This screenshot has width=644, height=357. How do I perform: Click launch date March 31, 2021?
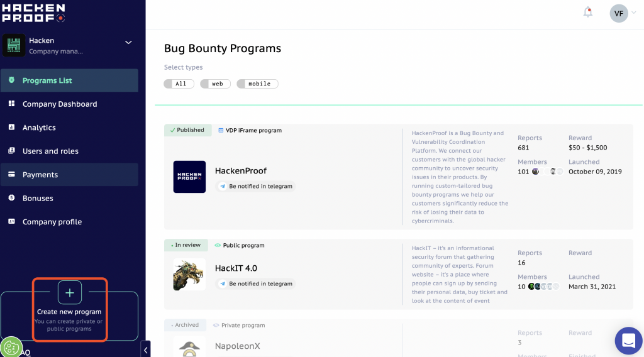(x=592, y=287)
